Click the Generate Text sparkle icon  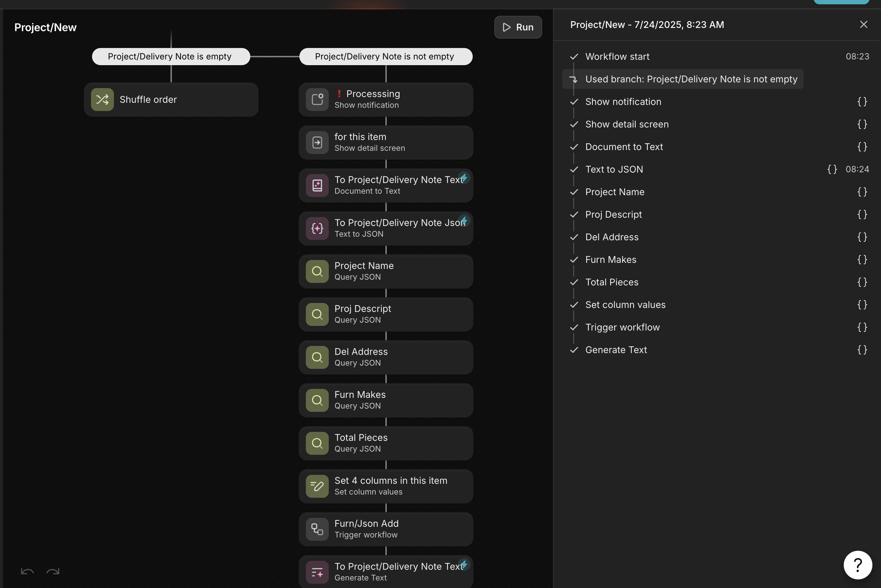click(317, 572)
